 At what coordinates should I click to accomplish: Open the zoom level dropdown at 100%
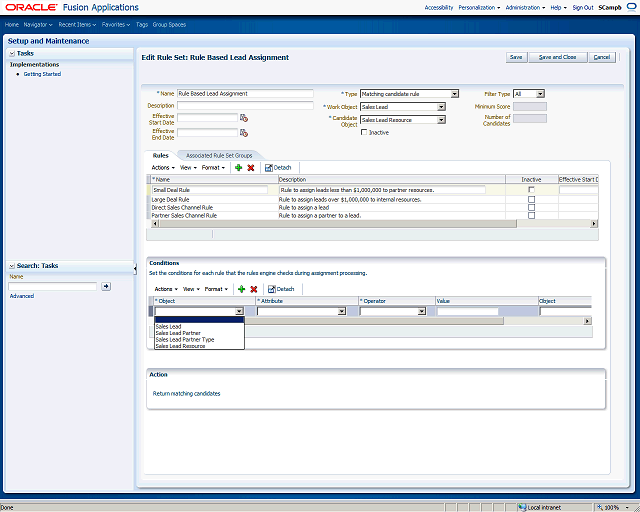tap(626, 508)
